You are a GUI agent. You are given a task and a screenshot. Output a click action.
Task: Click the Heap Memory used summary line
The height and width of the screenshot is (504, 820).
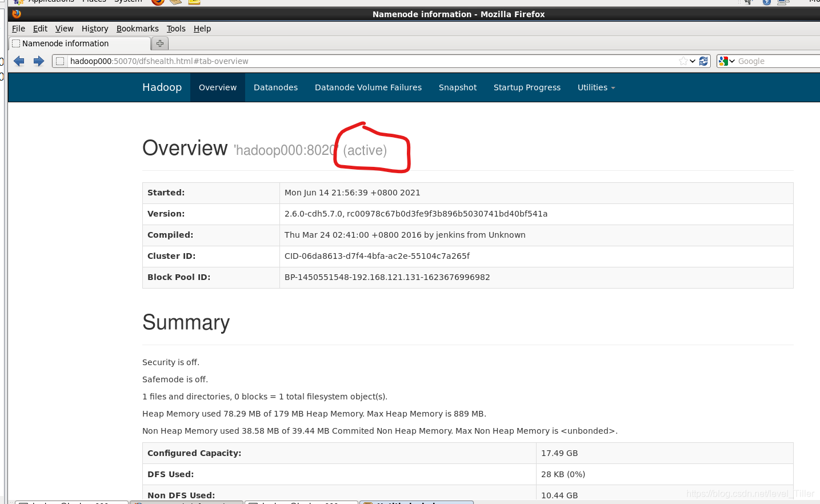click(314, 414)
